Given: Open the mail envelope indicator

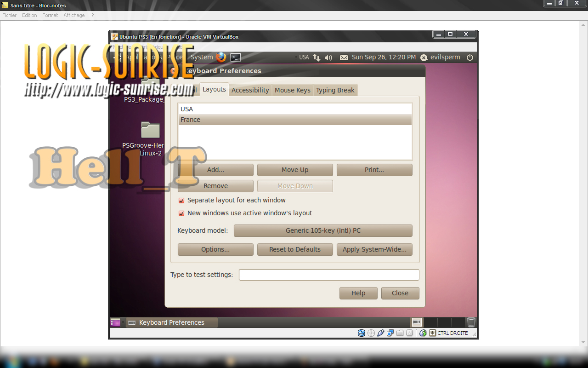Looking at the screenshot, I should point(344,57).
